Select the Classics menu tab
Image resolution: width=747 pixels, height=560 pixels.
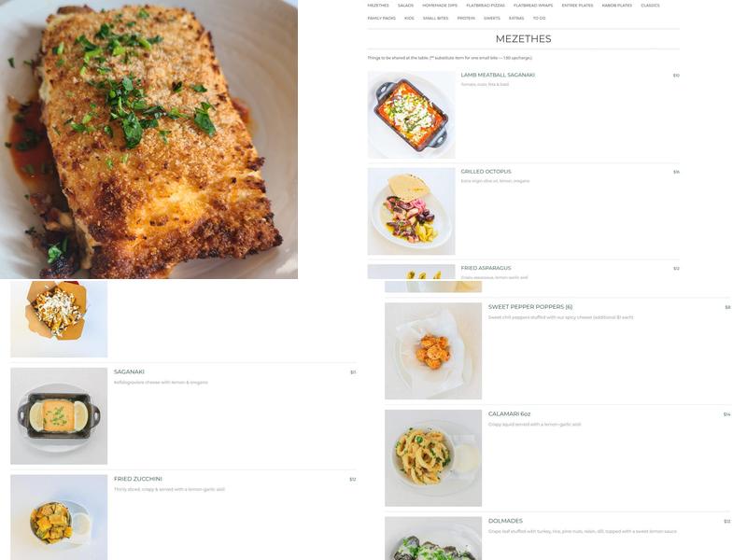coord(650,6)
